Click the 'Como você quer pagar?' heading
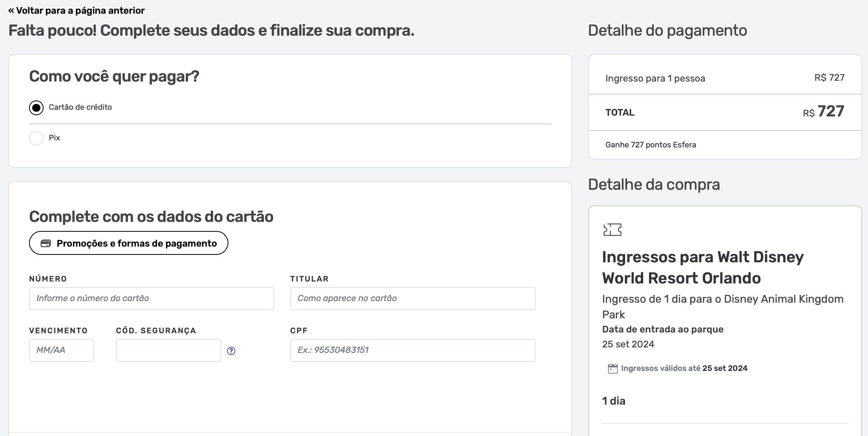Screen dimensions: 868x436 point(114,76)
